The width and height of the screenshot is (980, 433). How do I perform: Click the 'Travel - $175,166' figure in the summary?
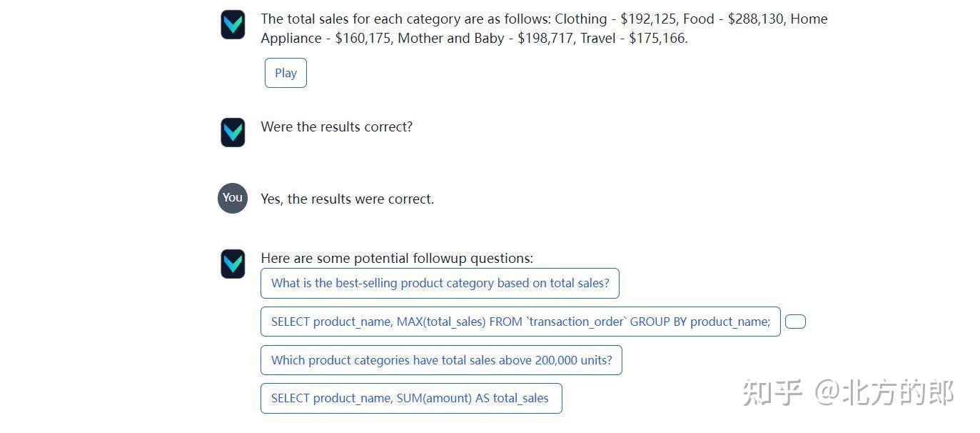click(x=633, y=39)
